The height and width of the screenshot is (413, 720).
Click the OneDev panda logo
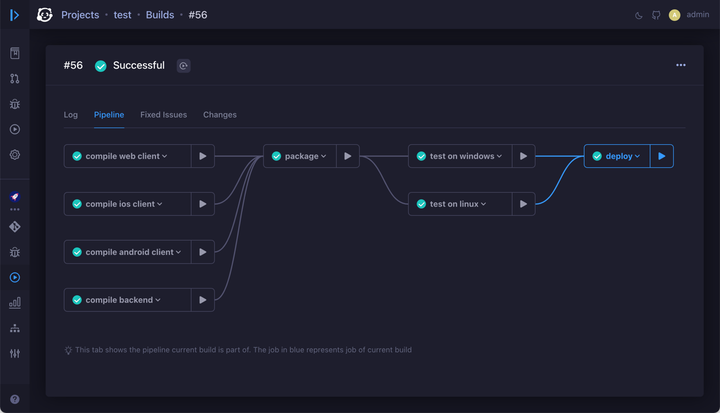point(45,15)
